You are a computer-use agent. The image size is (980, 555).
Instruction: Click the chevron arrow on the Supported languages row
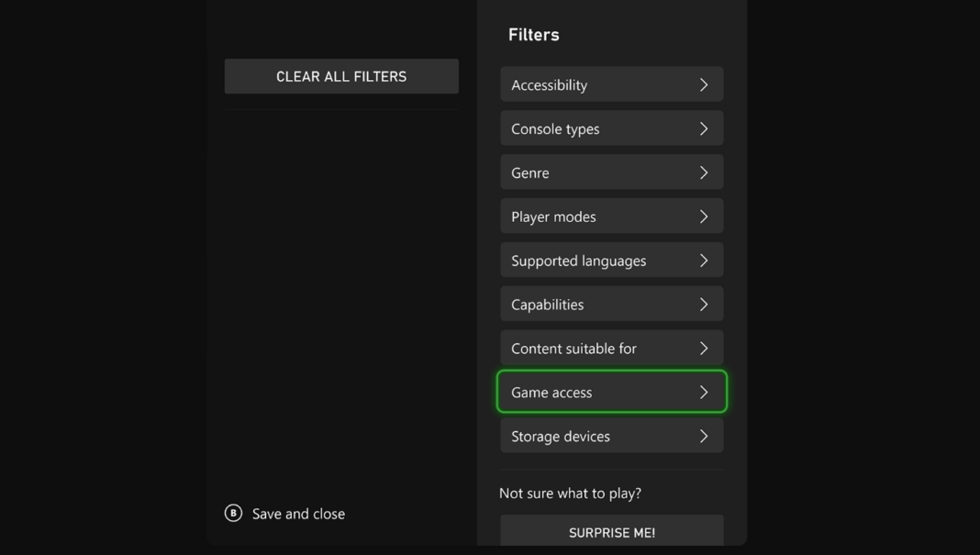pyautogui.click(x=704, y=261)
